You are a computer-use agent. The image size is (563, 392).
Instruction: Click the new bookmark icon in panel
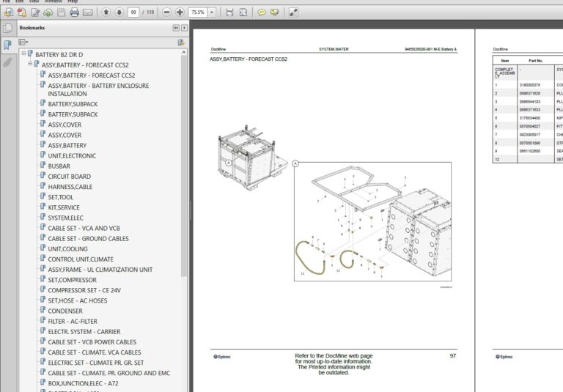pos(181,42)
